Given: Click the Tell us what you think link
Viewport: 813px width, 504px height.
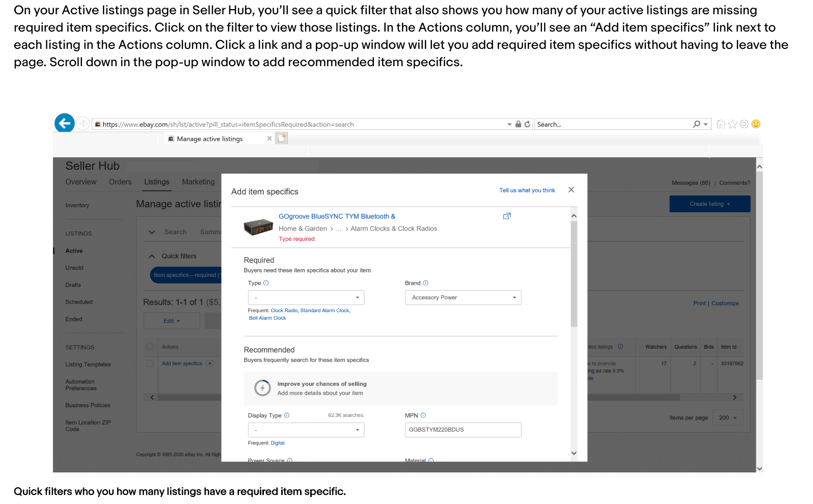Looking at the screenshot, I should (527, 190).
